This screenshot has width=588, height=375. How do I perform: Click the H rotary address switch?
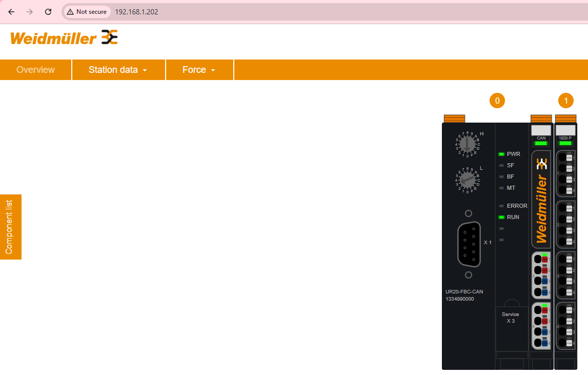click(467, 144)
